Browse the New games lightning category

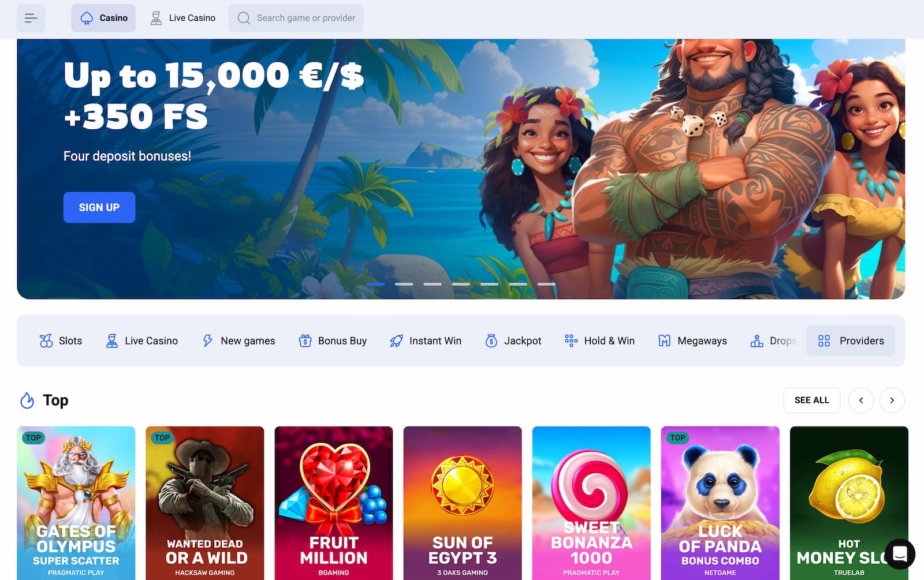point(239,340)
